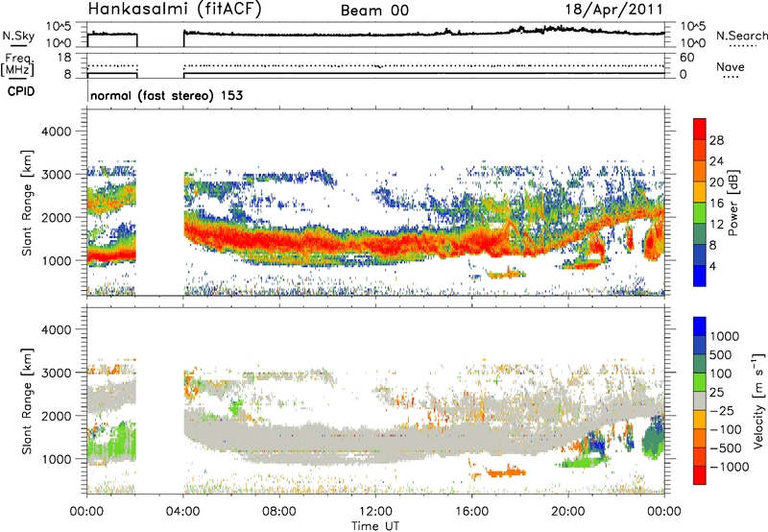Image resolution: width=768 pixels, height=532 pixels.
Task: Click the 18/Apr/2011 date label
Action: coord(614,10)
